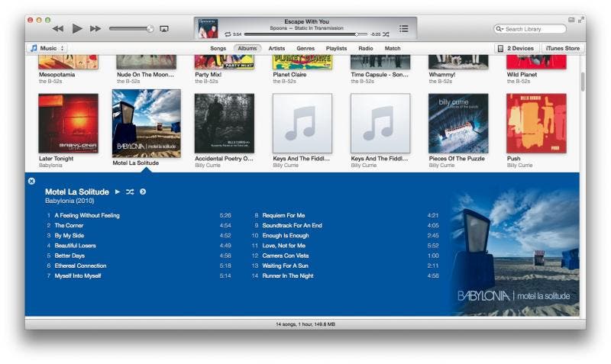
Task: Open the album options arrow menu
Action: tap(143, 192)
